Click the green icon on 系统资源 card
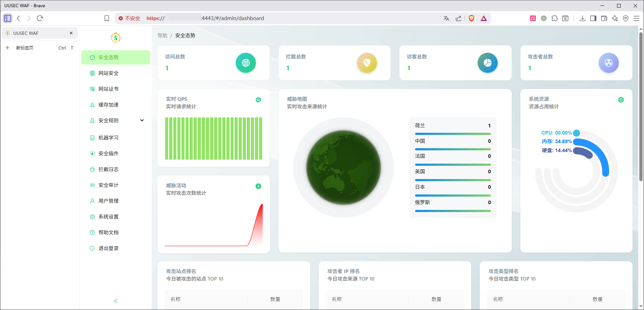The width and height of the screenshot is (644, 310). click(621, 100)
